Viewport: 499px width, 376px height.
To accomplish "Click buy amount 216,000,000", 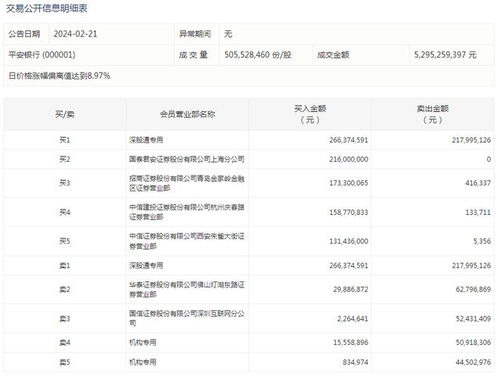I will click(x=349, y=159).
